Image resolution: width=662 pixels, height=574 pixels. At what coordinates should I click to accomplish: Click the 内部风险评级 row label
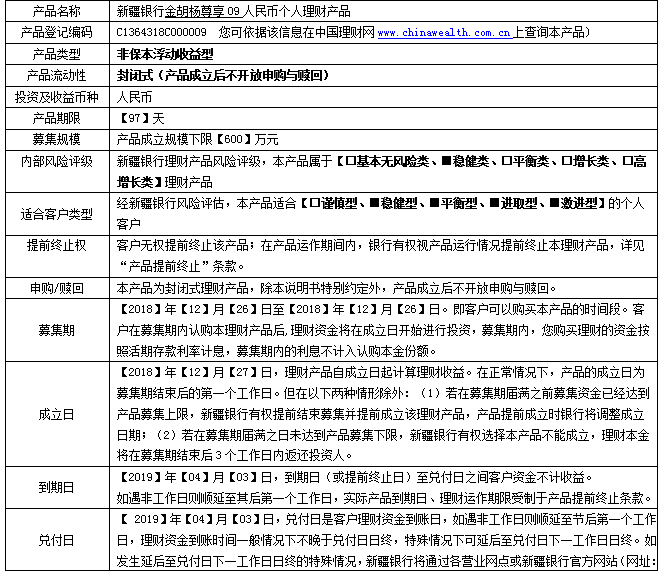coord(57,161)
